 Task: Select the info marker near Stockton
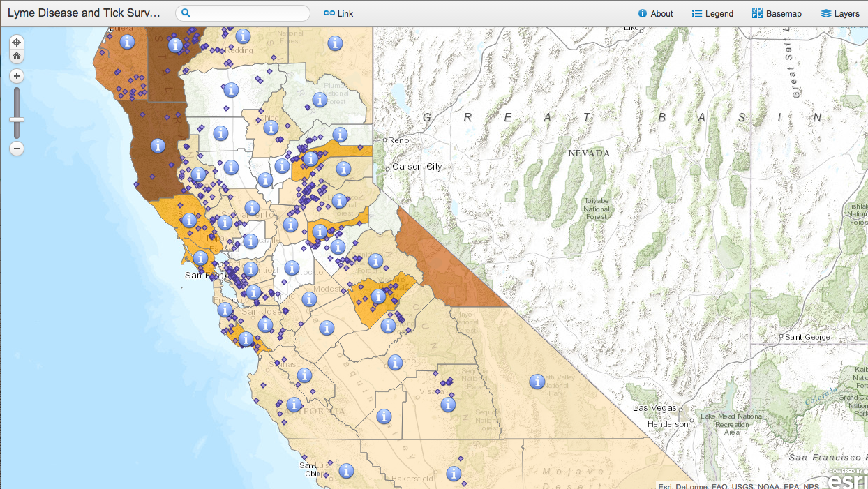pyautogui.click(x=292, y=268)
